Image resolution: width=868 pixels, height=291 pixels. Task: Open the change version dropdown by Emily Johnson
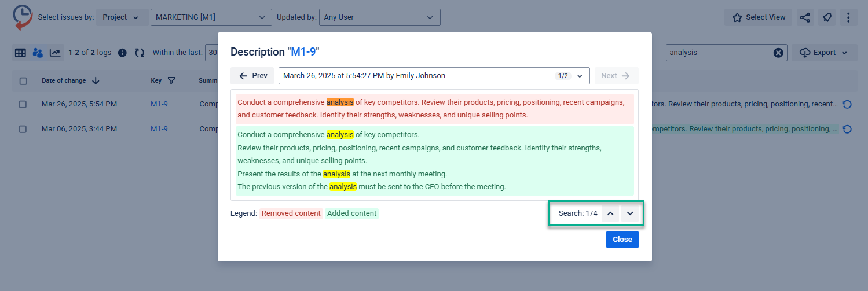(434, 76)
